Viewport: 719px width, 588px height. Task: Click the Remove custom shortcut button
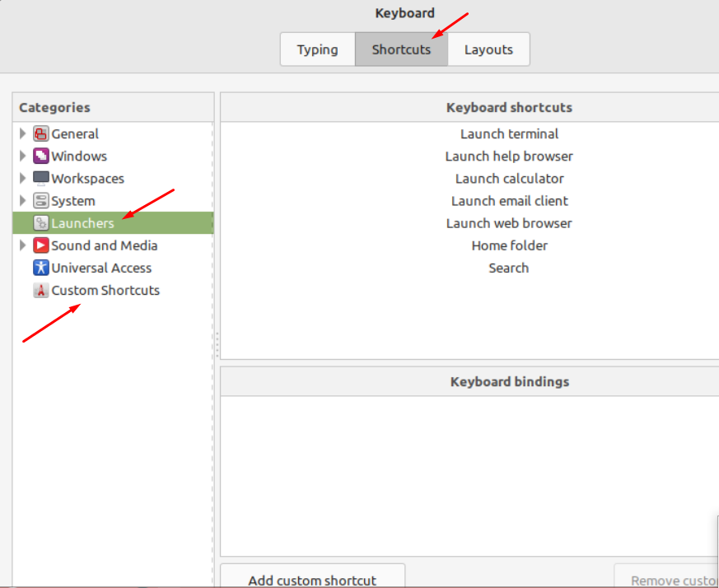(x=667, y=576)
